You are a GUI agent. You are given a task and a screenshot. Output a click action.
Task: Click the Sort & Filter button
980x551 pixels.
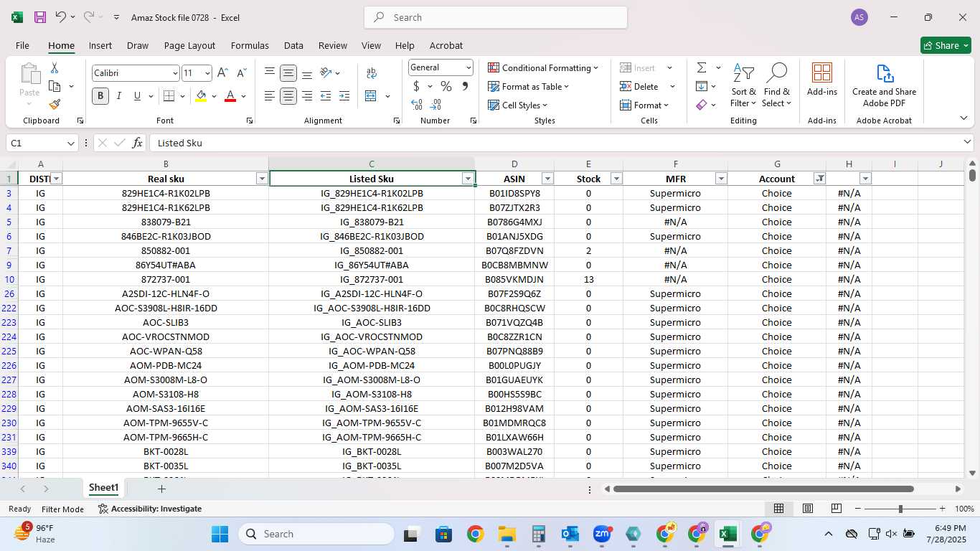tap(743, 85)
